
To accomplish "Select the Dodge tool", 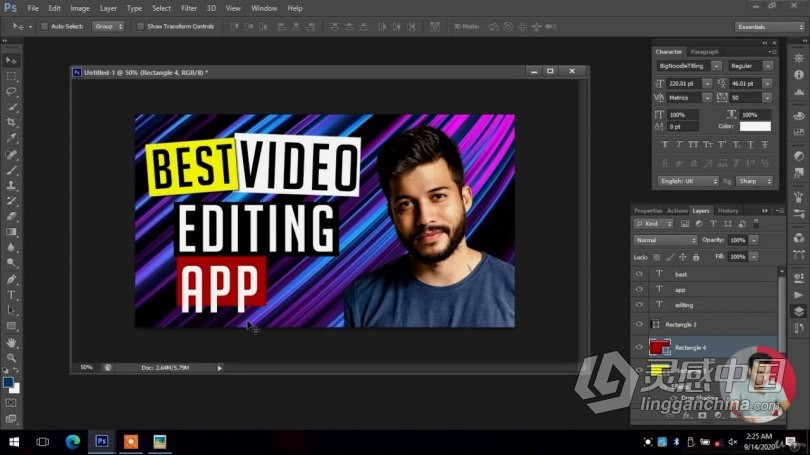I will (x=11, y=263).
